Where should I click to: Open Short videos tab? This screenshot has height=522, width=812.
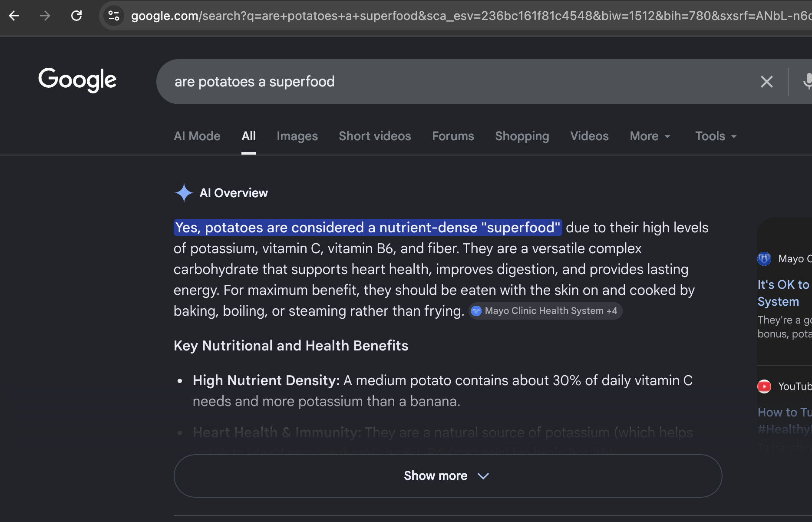tap(375, 136)
